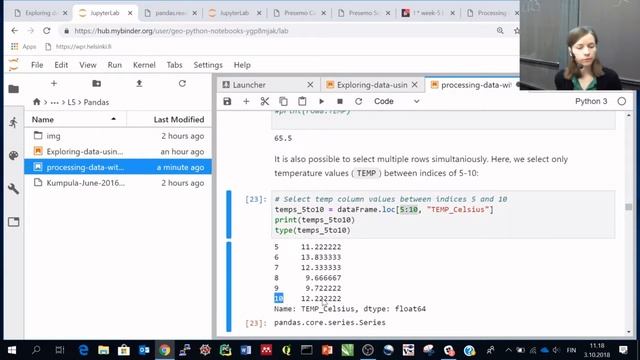Switch to the processing-data-wi notebook tab
This screenshot has height=360, width=640.
[473, 85]
